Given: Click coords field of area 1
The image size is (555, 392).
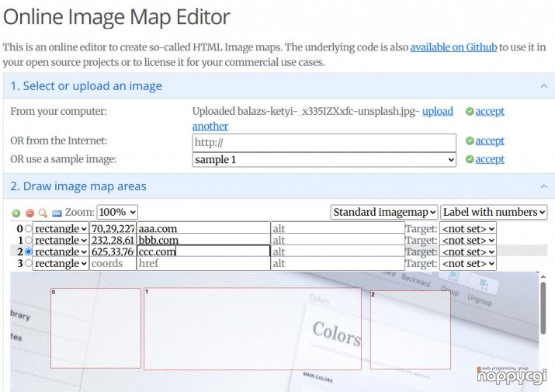Looking at the screenshot, I should [113, 240].
